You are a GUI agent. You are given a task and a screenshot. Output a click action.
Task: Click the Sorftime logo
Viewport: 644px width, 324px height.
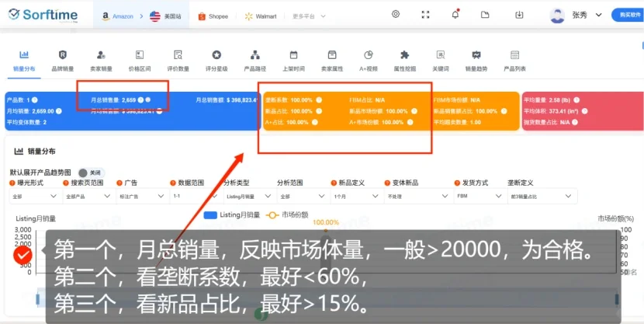(x=43, y=15)
